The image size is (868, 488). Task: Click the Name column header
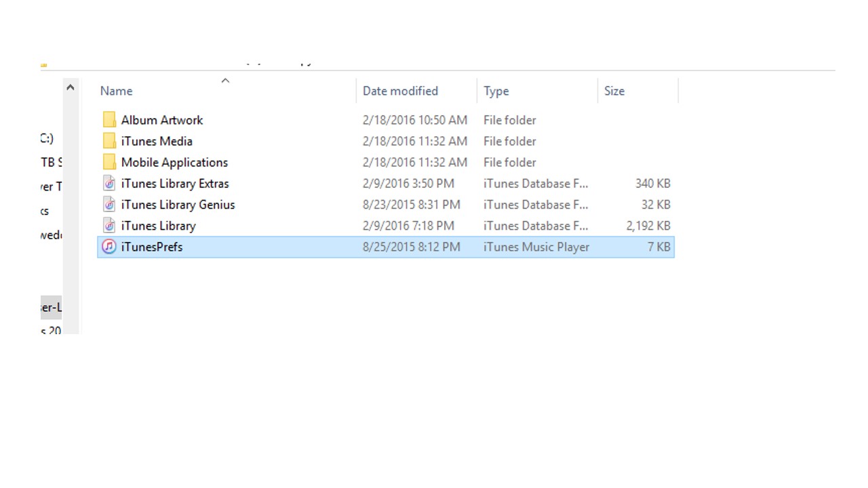pos(116,91)
